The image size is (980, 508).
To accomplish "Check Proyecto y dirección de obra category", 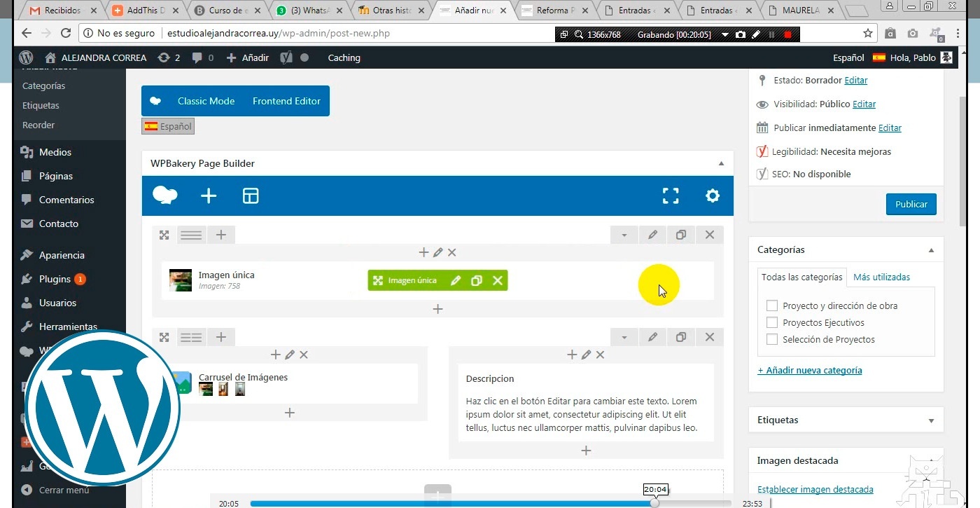I will [772, 306].
